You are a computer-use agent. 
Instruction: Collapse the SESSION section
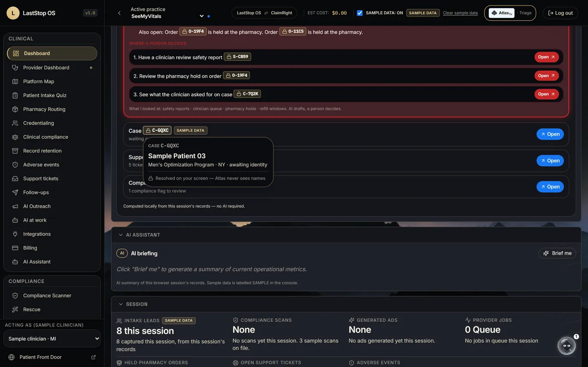121,304
